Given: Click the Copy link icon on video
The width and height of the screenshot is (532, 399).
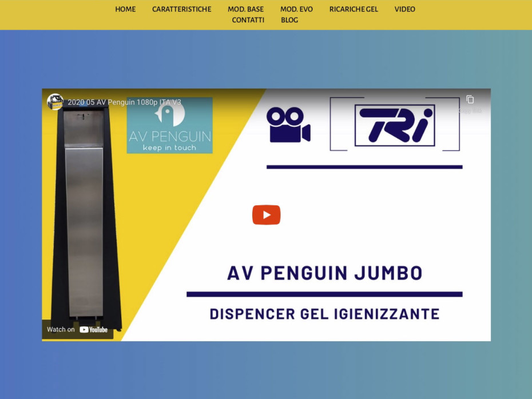Looking at the screenshot, I should click(470, 103).
